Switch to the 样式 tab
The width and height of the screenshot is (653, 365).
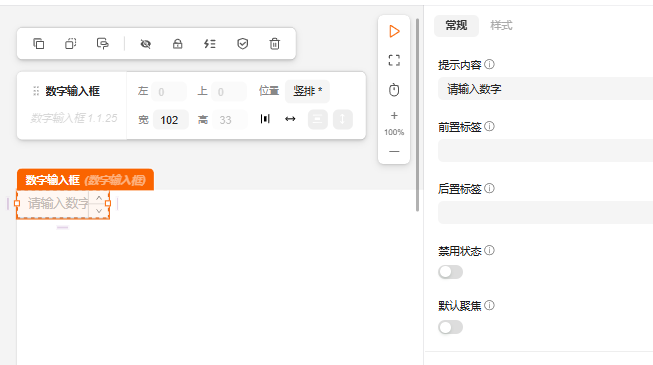pyautogui.click(x=501, y=25)
